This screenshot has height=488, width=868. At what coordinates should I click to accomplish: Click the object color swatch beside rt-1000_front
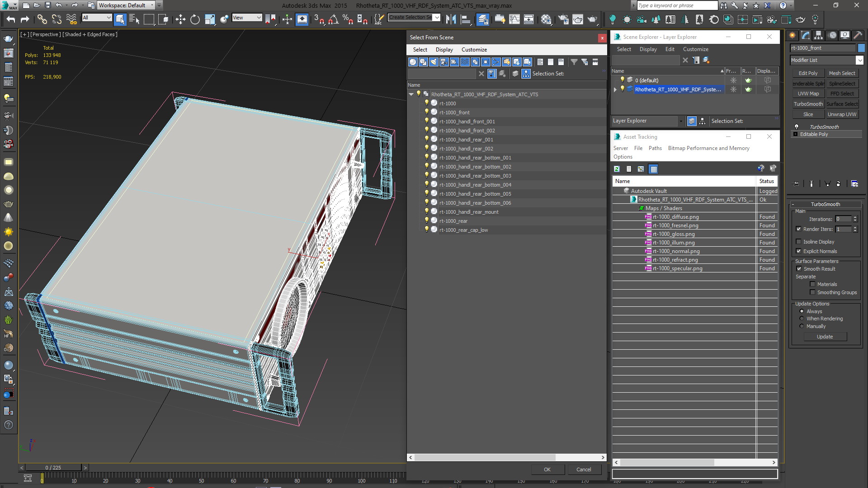pos(861,48)
